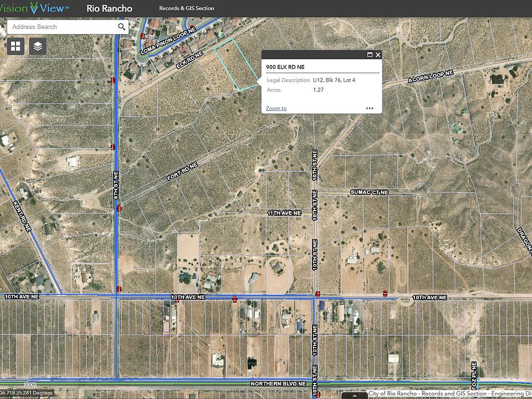Open the basemap gallery grid icon
The height and width of the screenshot is (399, 532).
[x=16, y=47]
